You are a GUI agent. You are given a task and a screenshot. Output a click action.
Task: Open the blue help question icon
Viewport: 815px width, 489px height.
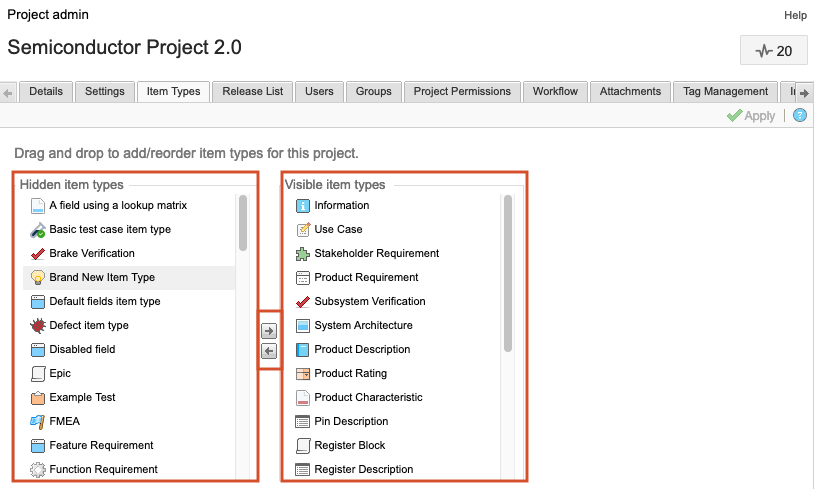pos(799,116)
